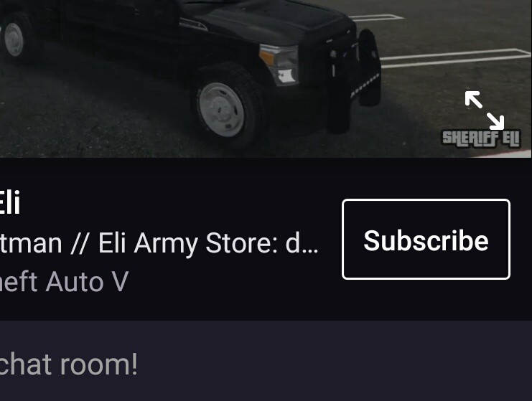This screenshot has height=401, width=532.
Task: Click the white parking lines in the video
Action: tap(454, 57)
